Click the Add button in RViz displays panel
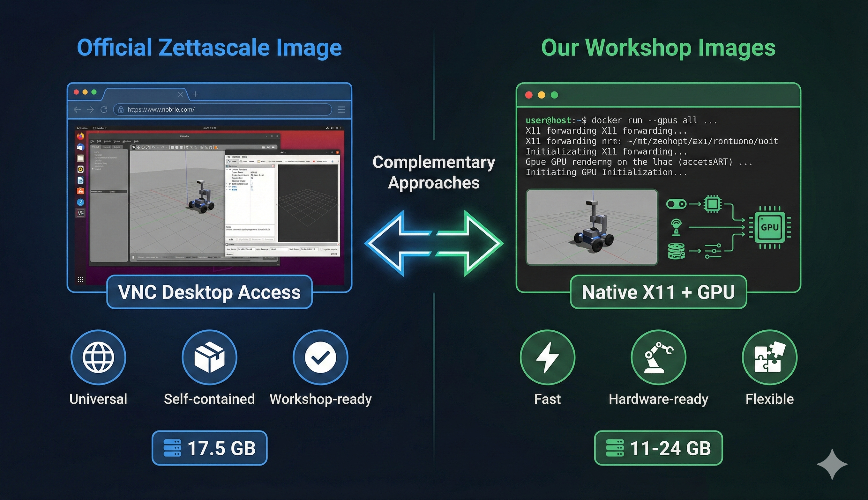The width and height of the screenshot is (868, 500). click(231, 239)
